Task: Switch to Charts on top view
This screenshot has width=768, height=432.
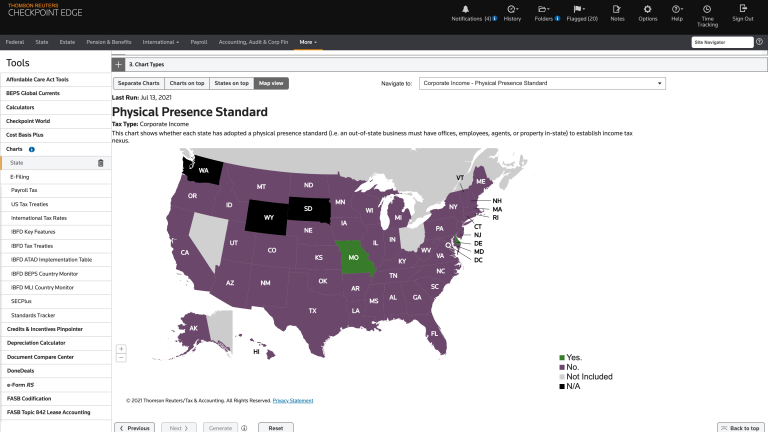Action: pos(187,83)
